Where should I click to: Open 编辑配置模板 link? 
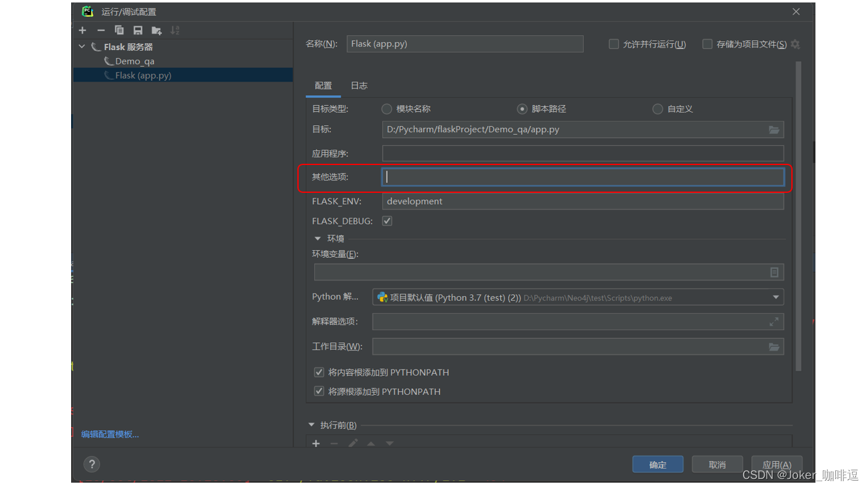click(110, 434)
